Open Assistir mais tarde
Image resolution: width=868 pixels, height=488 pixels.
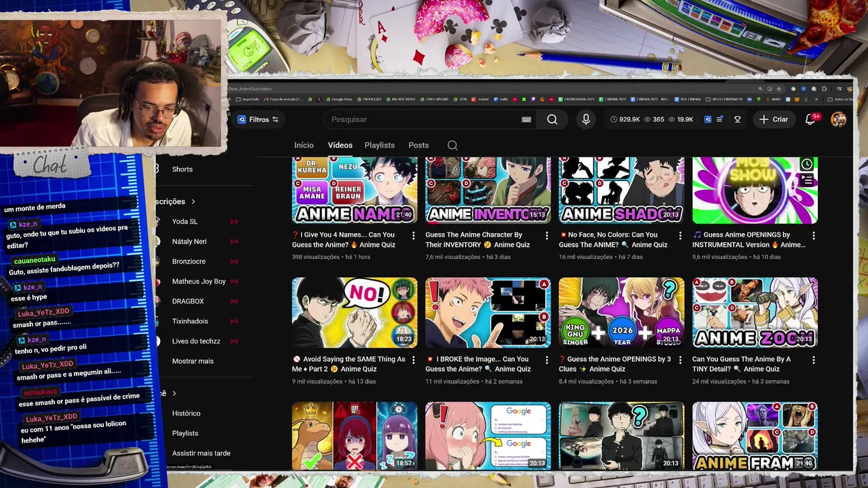click(201, 453)
